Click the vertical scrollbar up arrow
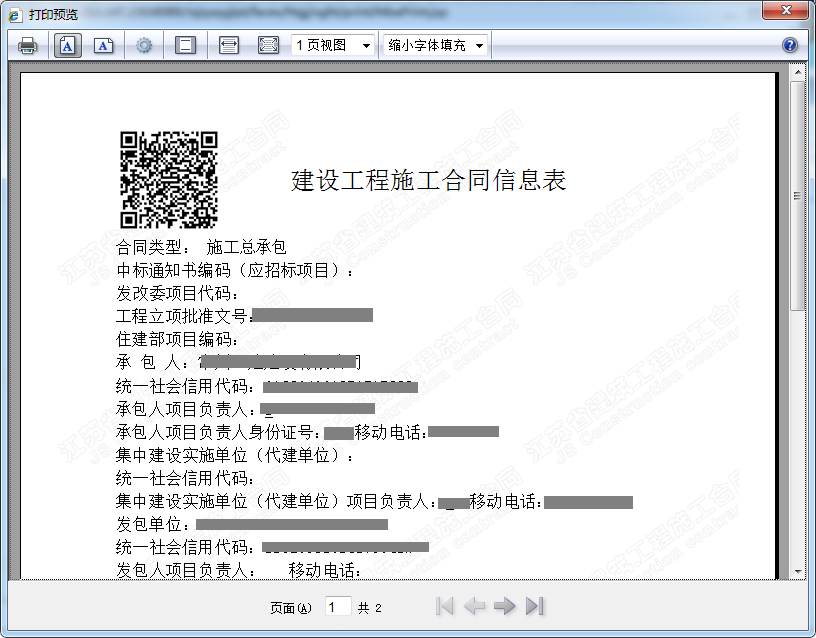 point(797,73)
